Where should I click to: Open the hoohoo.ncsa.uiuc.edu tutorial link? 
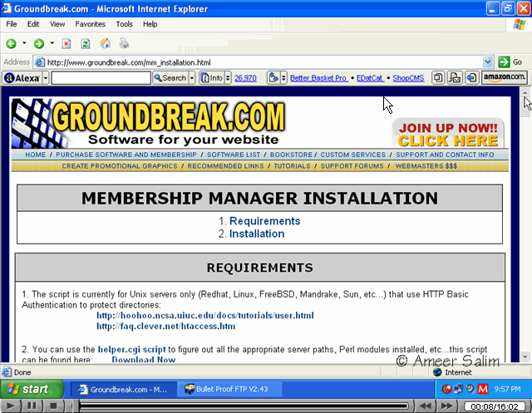click(205, 316)
